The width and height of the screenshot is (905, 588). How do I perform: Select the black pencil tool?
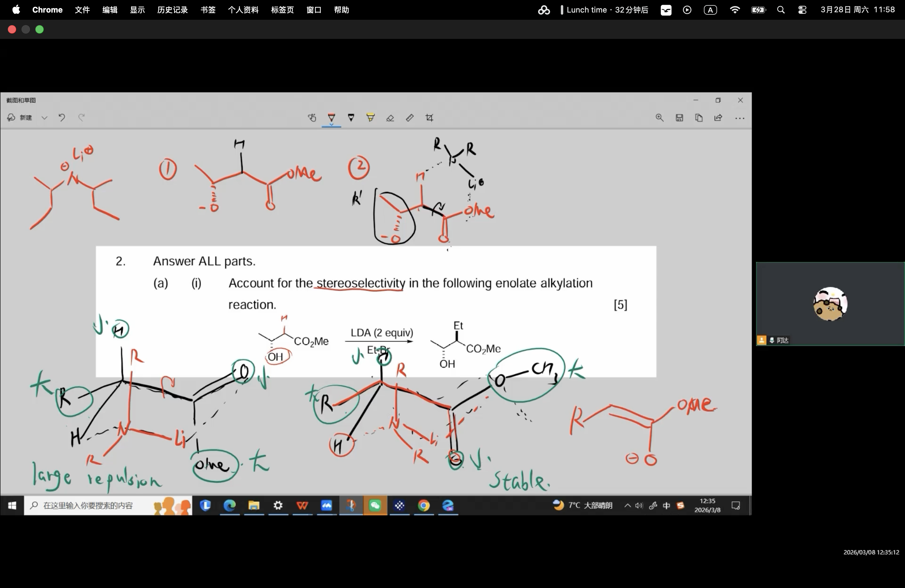click(351, 118)
